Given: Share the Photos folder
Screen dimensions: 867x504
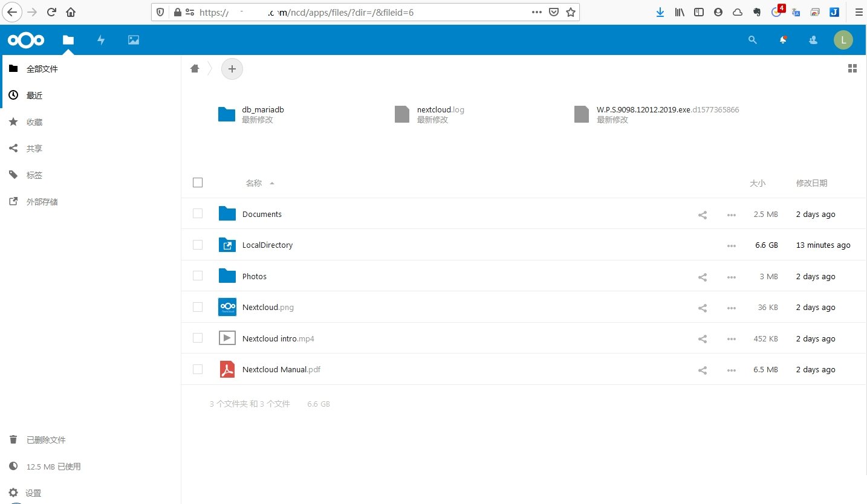Looking at the screenshot, I should pyautogui.click(x=703, y=277).
